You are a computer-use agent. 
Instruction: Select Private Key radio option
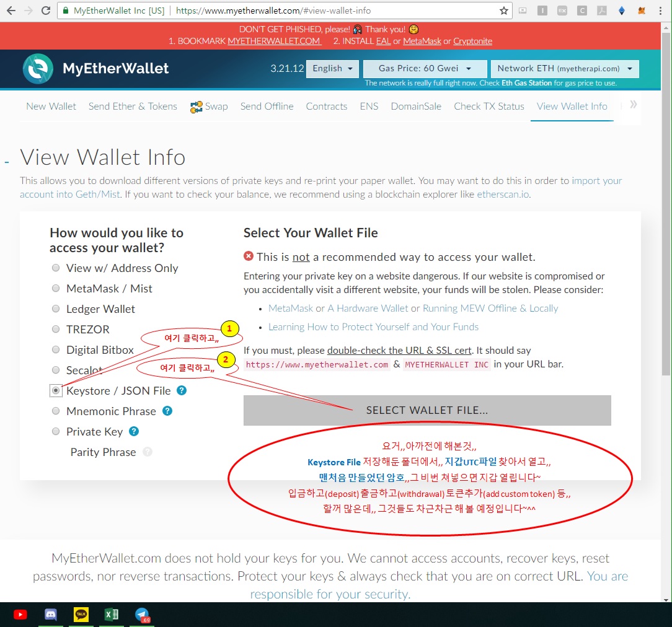56,431
